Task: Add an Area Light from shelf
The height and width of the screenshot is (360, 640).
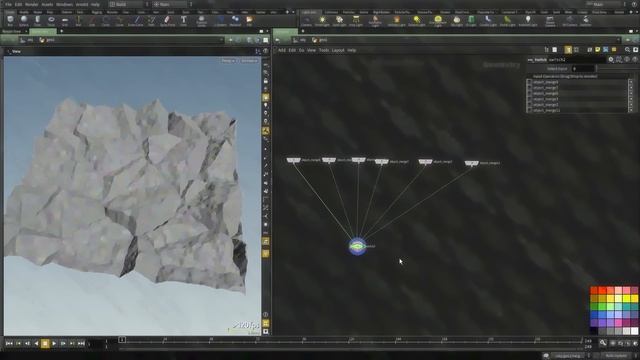Action: point(356,21)
